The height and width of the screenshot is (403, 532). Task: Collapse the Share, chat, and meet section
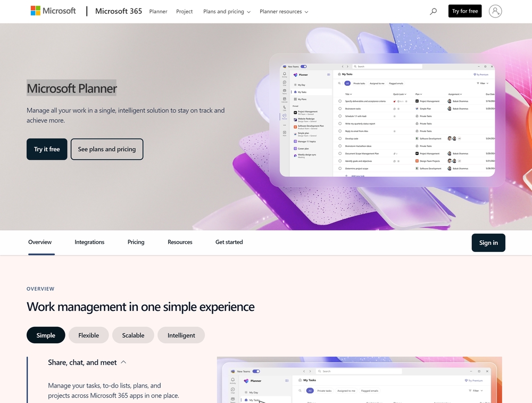(x=123, y=363)
